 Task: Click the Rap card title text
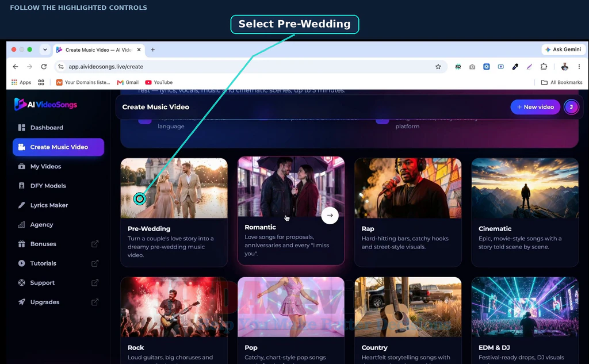click(368, 229)
